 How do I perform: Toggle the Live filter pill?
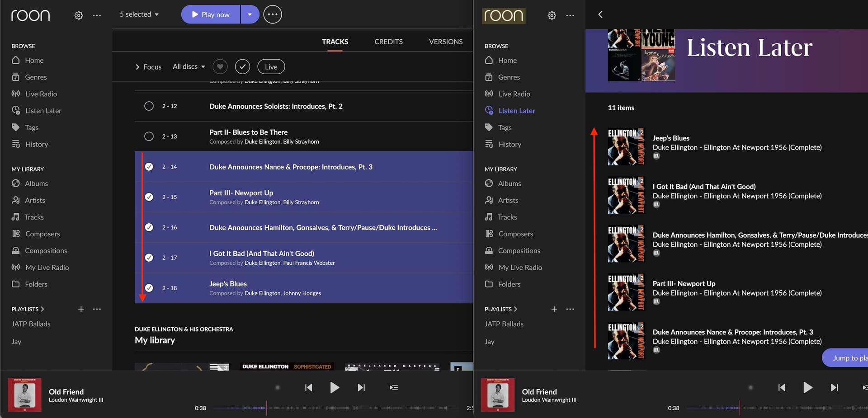(x=271, y=67)
